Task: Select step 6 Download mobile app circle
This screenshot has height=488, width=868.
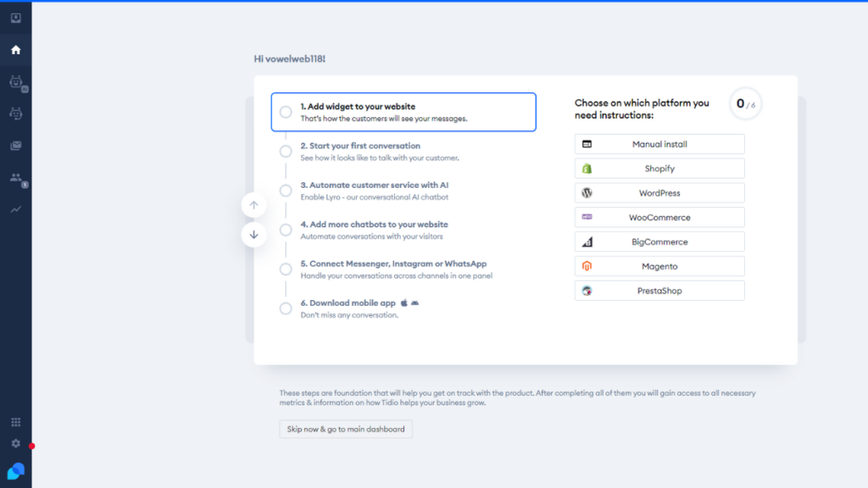Action: tap(286, 308)
